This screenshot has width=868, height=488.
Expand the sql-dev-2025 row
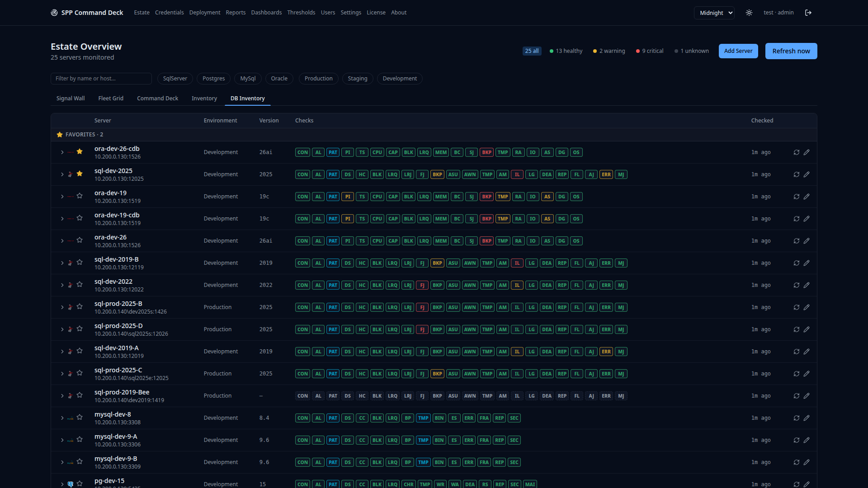[x=62, y=174]
